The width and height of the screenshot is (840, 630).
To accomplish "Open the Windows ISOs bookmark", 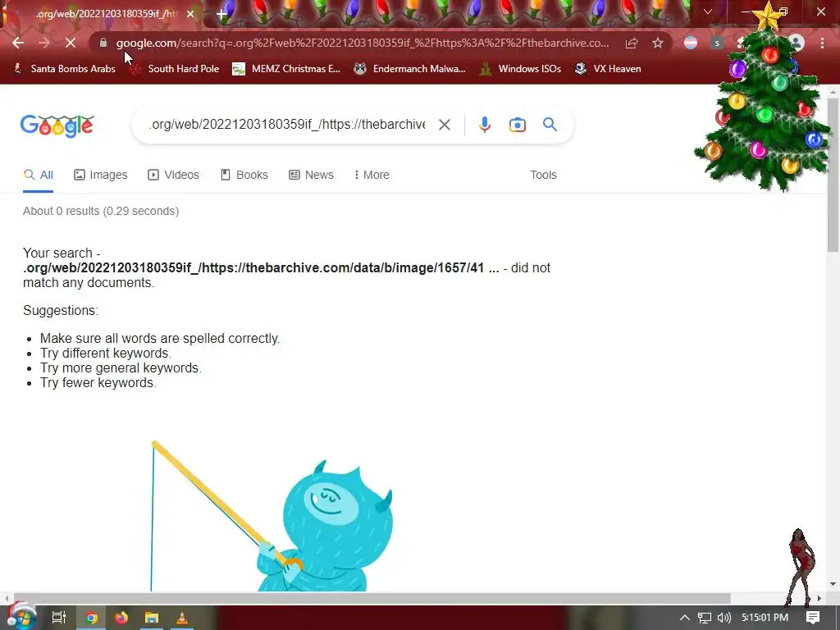I will click(520, 69).
